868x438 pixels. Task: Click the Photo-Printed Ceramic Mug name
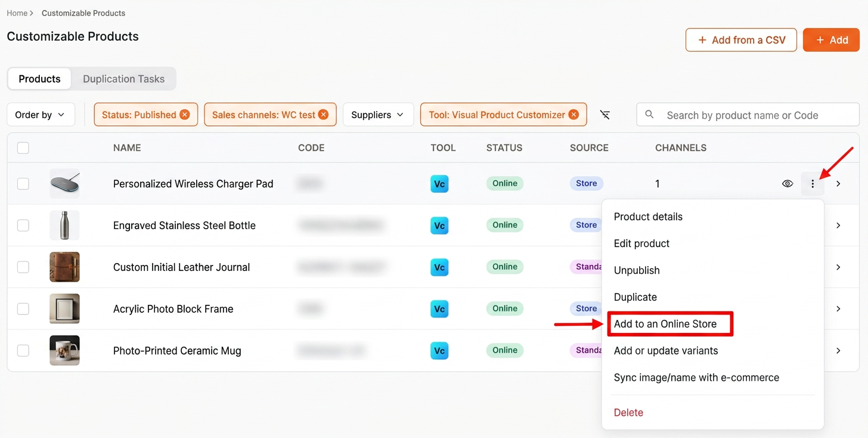coord(177,351)
